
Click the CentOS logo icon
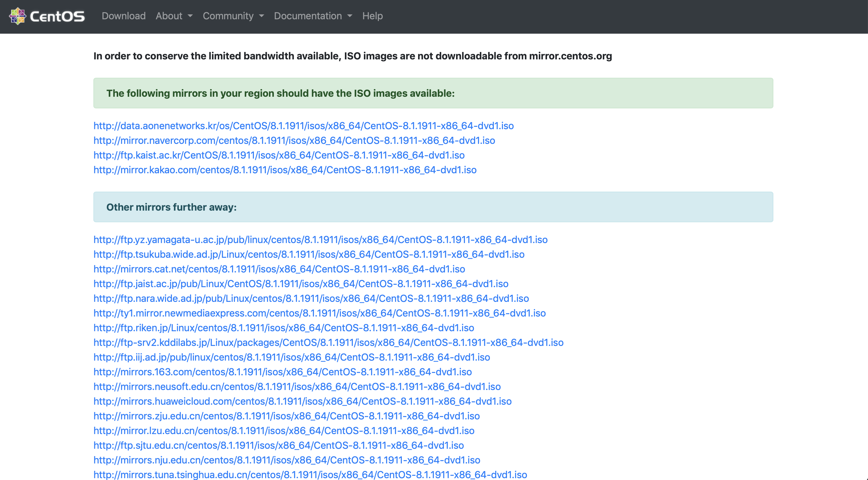tap(17, 16)
